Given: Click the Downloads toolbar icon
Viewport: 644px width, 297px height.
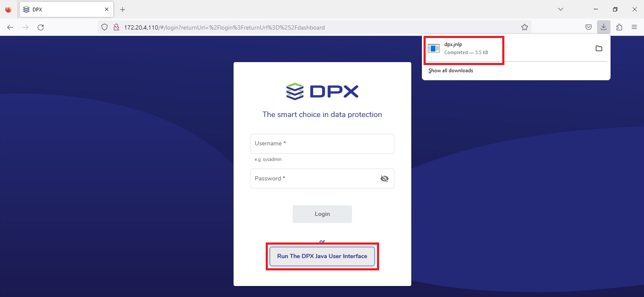Looking at the screenshot, I should [604, 27].
